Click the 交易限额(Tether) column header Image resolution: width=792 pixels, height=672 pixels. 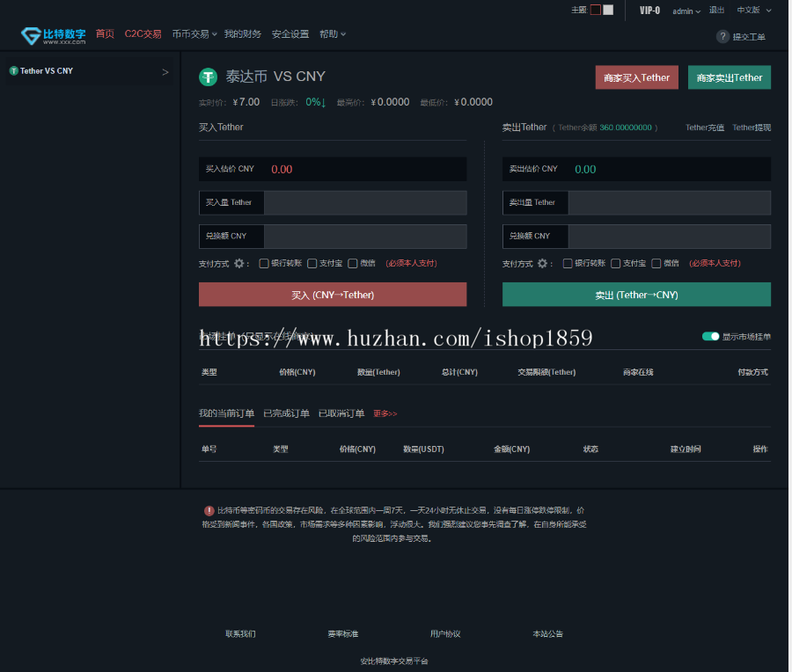coord(546,372)
